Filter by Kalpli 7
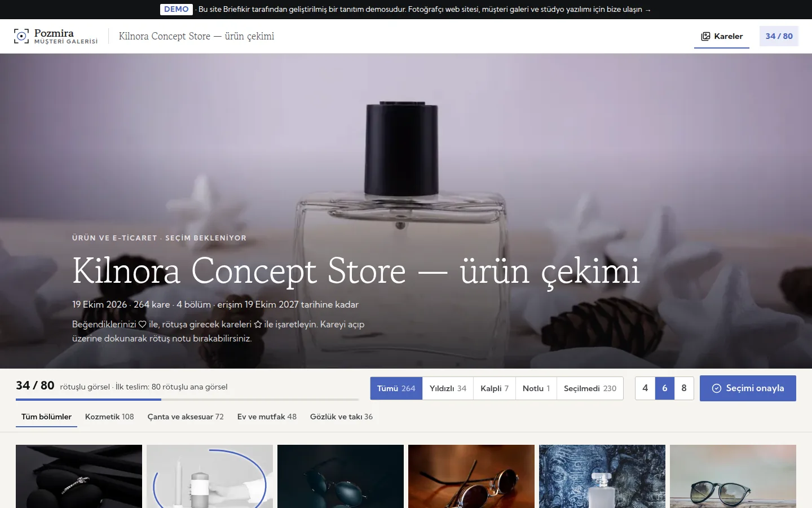812x508 pixels. (495, 388)
